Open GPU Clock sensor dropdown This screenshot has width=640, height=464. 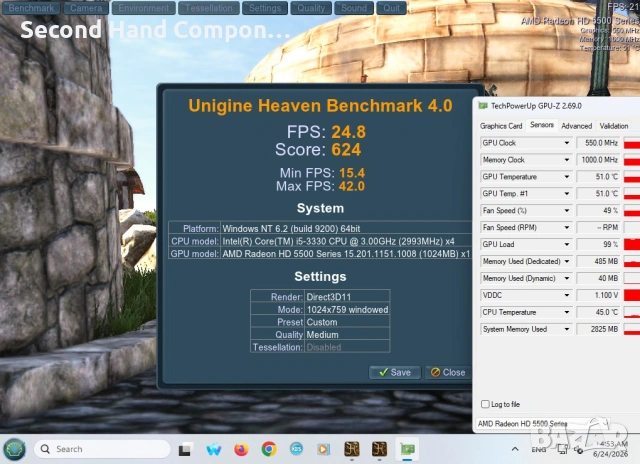[x=567, y=143]
